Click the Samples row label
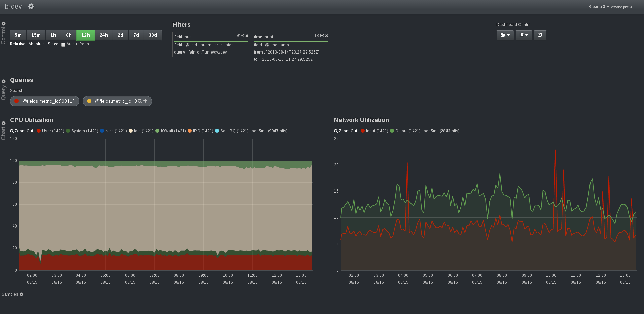This screenshot has height=314, width=644. pyautogui.click(x=10, y=294)
